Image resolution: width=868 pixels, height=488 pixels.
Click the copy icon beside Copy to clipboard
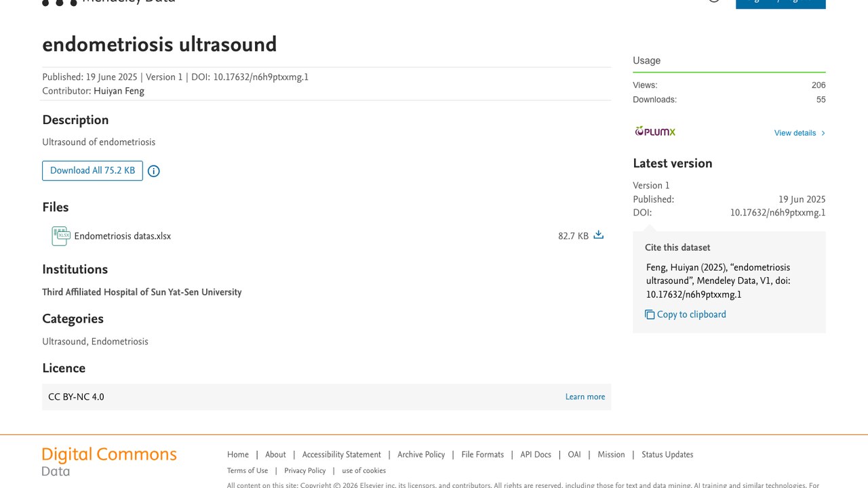(x=650, y=314)
